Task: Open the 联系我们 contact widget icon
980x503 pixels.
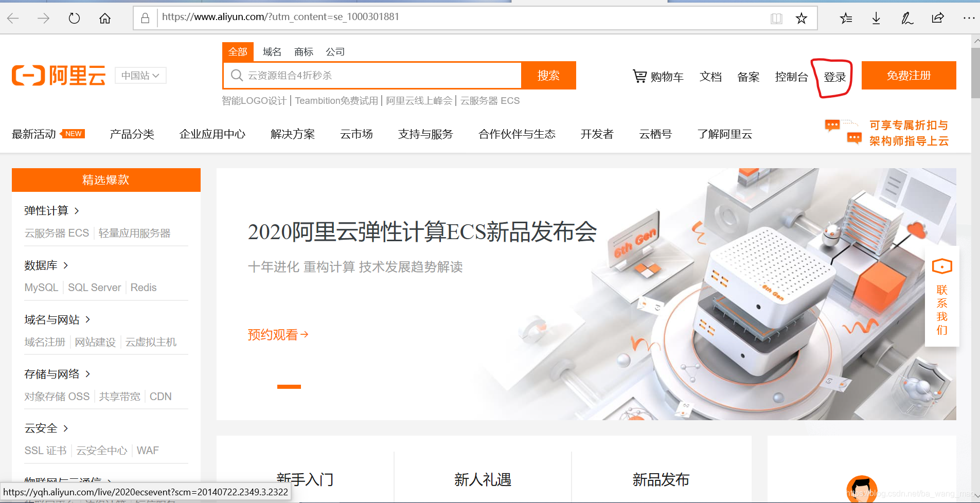Action: click(942, 266)
